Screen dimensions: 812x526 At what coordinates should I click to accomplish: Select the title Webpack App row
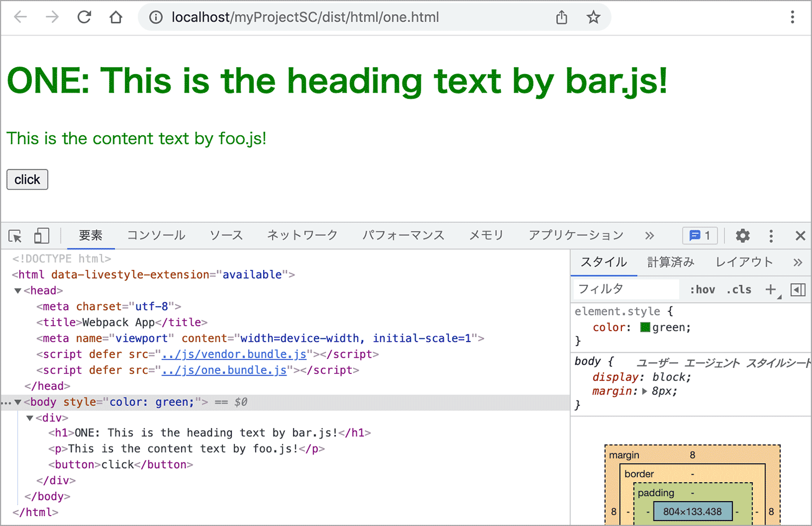[x=122, y=323]
